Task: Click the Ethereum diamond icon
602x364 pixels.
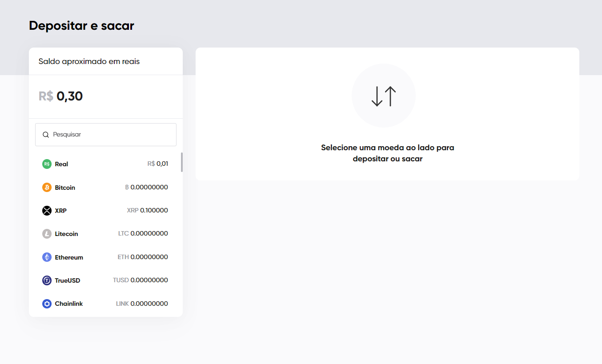Action: [x=47, y=257]
